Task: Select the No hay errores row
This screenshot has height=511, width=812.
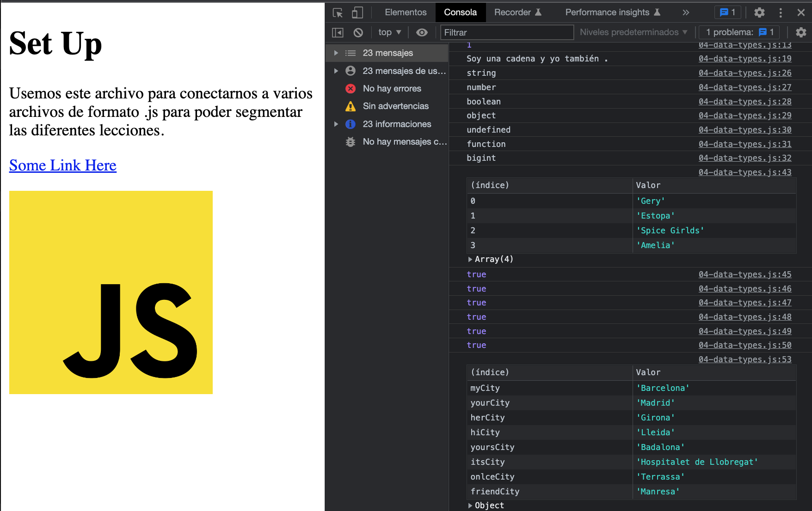Action: click(388, 88)
